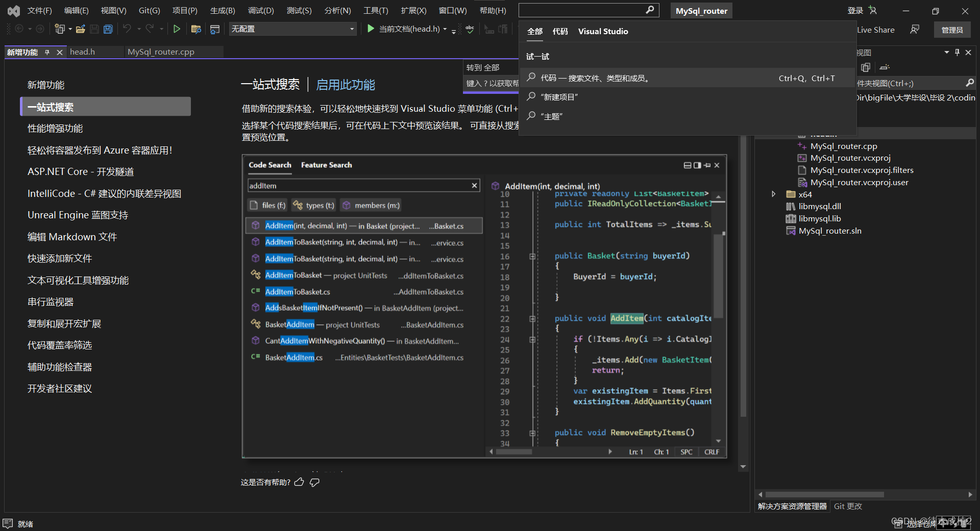Select 串行监视器 list item

(x=51, y=302)
